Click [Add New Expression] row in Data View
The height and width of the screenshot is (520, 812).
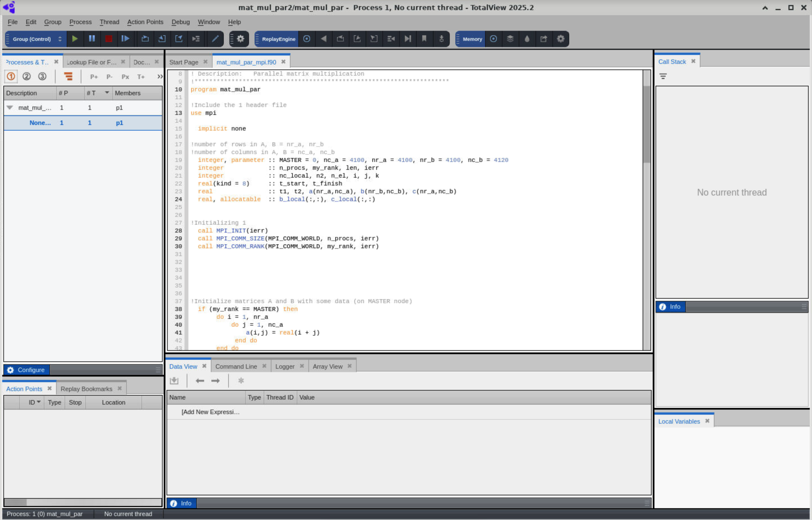click(210, 412)
